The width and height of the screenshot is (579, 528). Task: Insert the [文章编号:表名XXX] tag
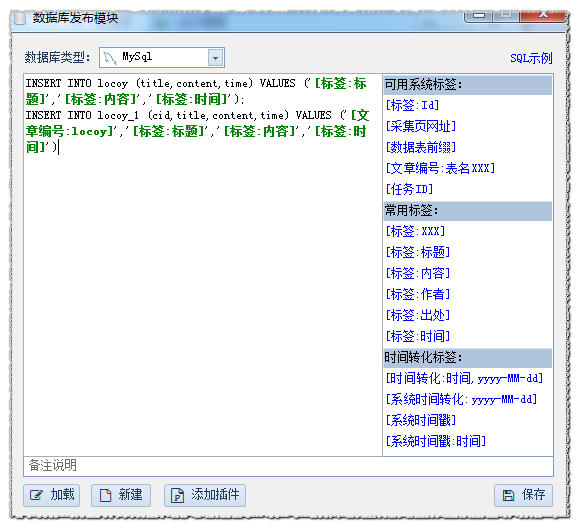click(x=440, y=168)
